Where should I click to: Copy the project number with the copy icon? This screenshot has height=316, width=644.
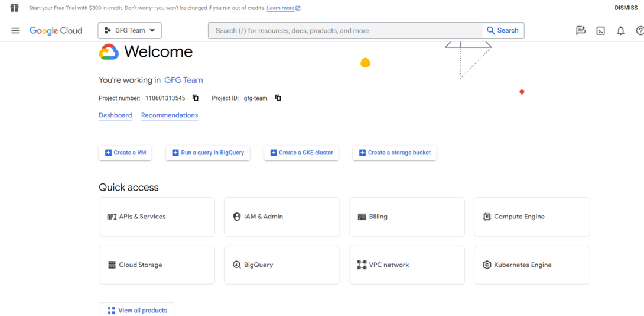coord(196,98)
